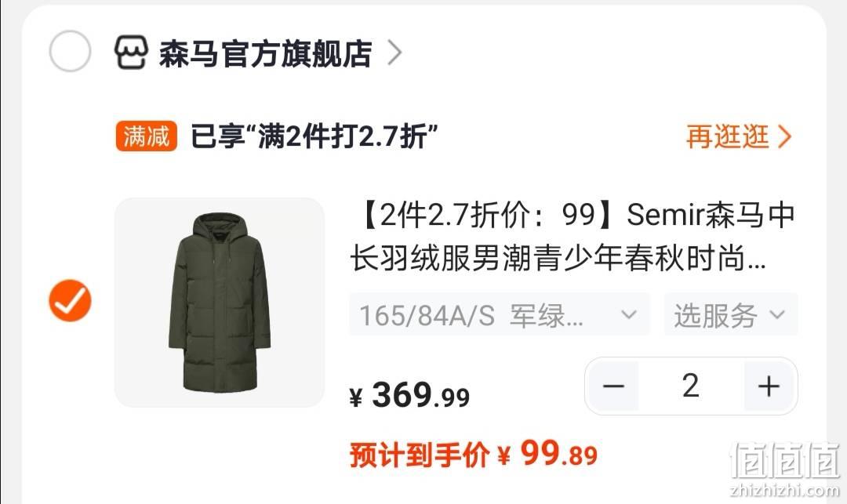The image size is (847, 504).
Task: Open the green down jacket thumbnail
Action: click(x=220, y=303)
